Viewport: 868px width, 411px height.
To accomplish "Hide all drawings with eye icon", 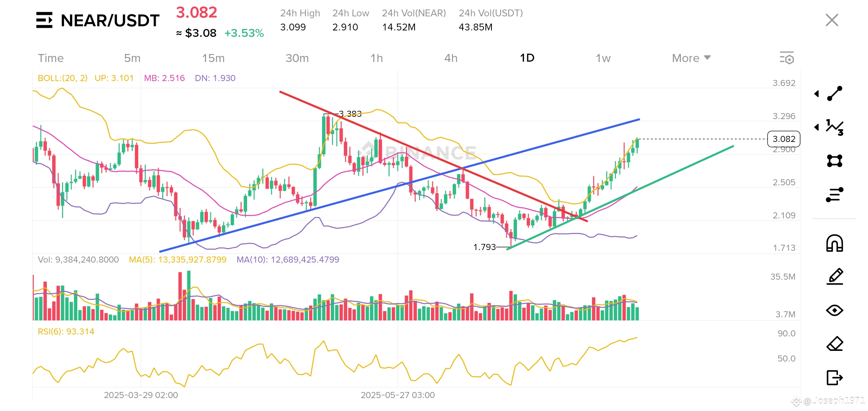I will coord(834,310).
